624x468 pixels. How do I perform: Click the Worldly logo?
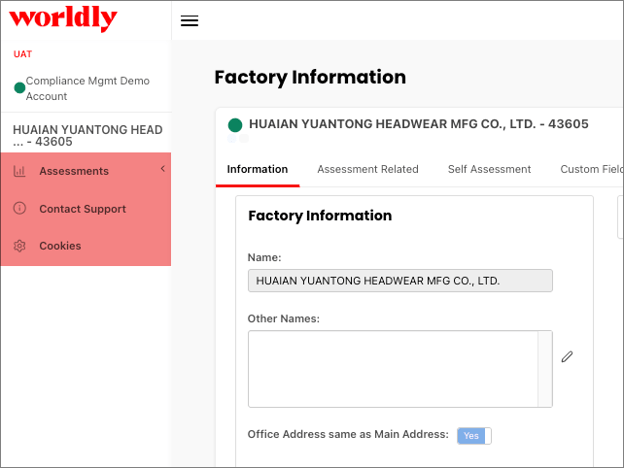pos(63,19)
